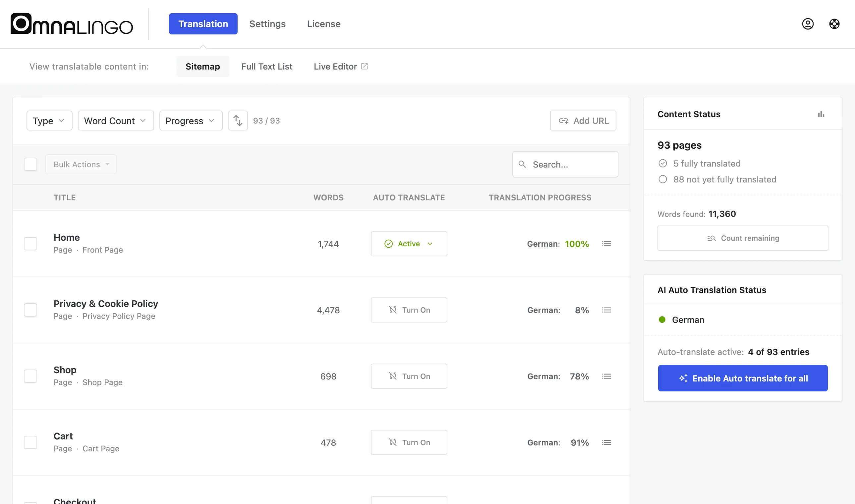Click the Content Status bar chart icon

[821, 114]
